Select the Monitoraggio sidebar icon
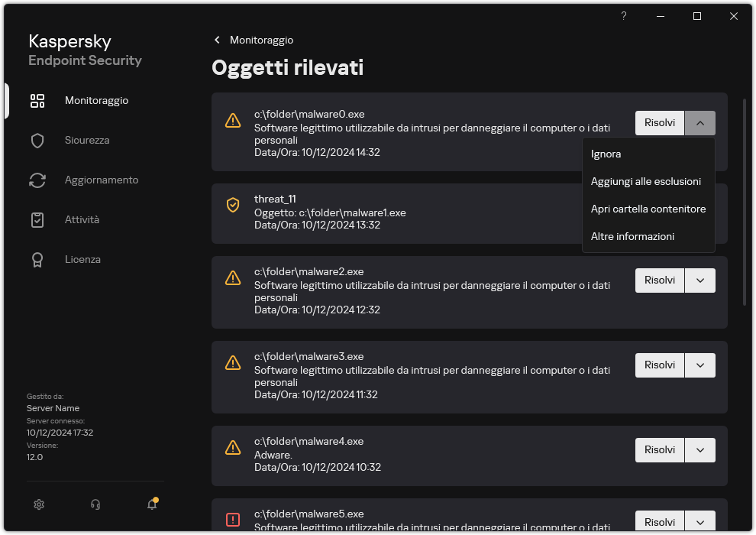Image resolution: width=756 pixels, height=535 pixels. pos(37,100)
